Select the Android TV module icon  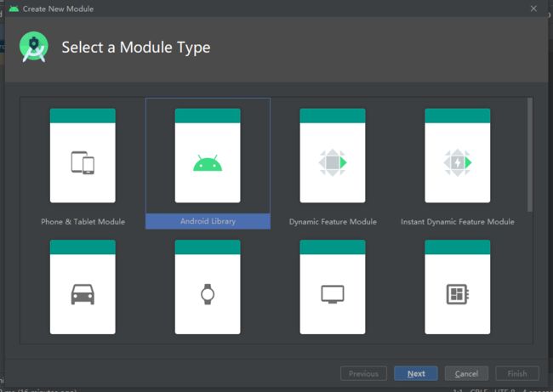coord(333,287)
